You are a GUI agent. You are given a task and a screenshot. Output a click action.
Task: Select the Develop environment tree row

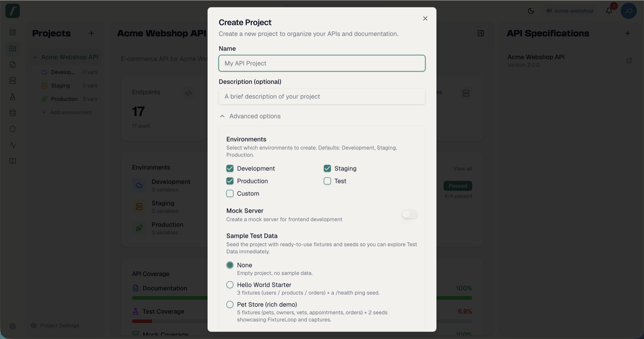(x=69, y=72)
